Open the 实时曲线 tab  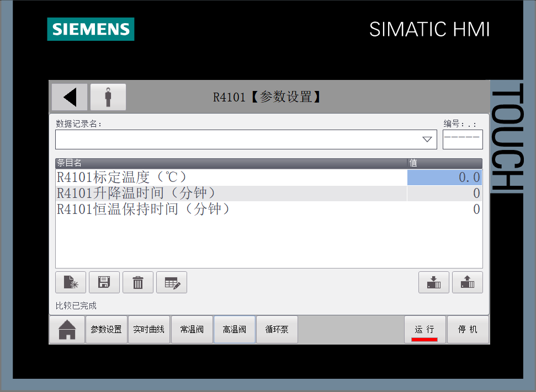tap(148, 330)
